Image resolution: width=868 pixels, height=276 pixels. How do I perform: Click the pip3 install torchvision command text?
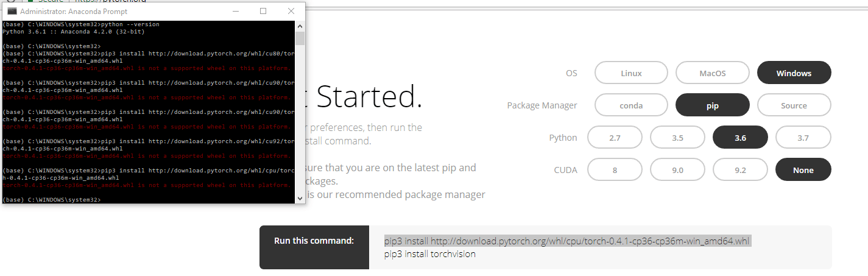click(x=429, y=254)
